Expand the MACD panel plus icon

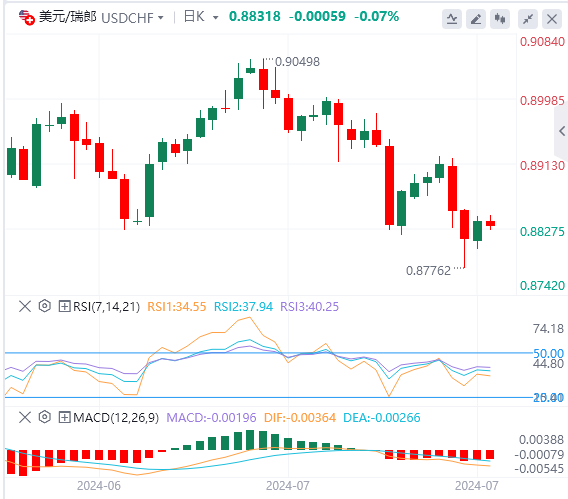pyautogui.click(x=64, y=417)
